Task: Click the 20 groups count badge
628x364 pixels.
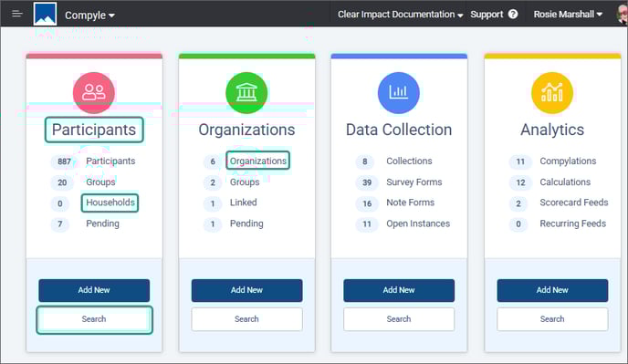Action: (x=62, y=182)
